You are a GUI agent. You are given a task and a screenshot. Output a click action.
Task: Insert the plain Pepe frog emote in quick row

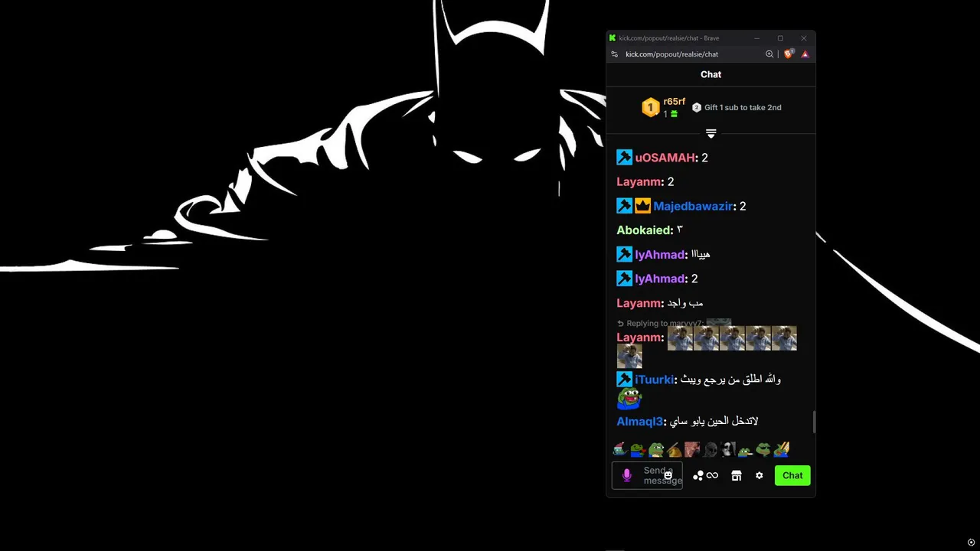click(656, 449)
